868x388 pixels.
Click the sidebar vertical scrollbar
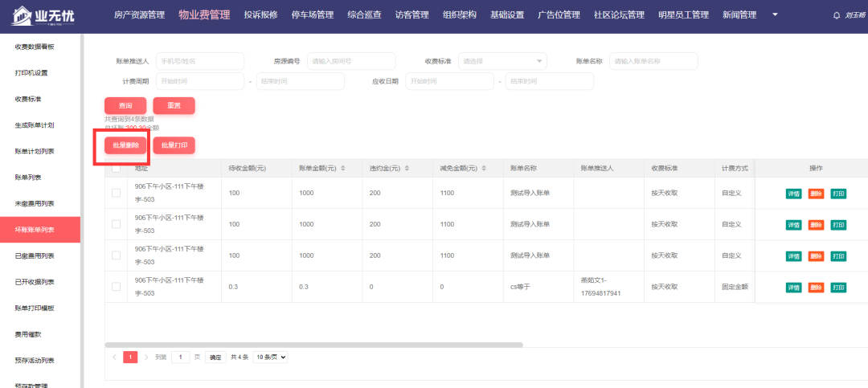pyautogui.click(x=82, y=210)
